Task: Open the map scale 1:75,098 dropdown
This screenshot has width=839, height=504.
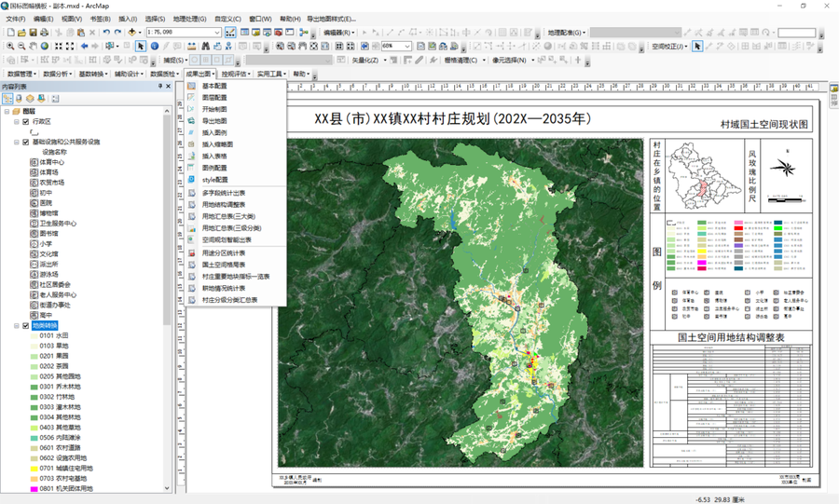Action: tap(216, 33)
